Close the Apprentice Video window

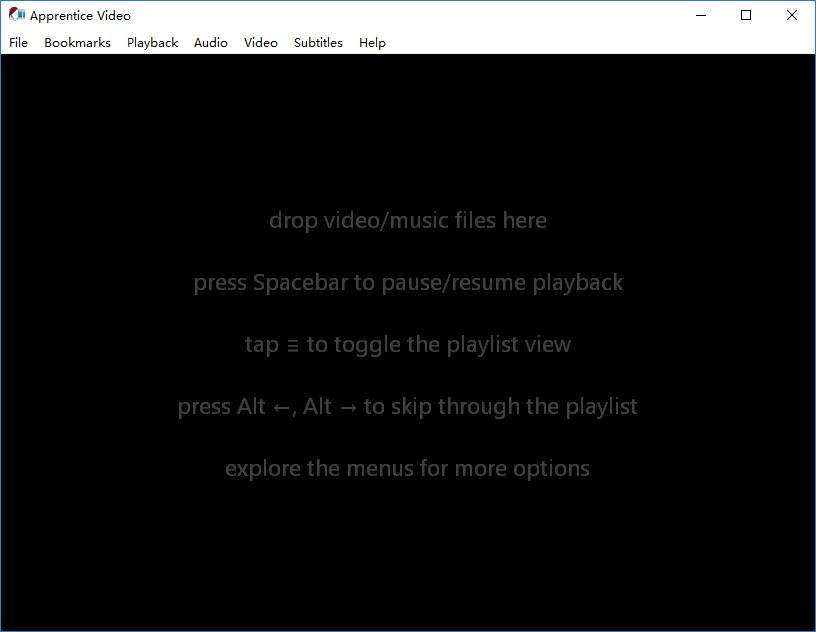point(792,15)
